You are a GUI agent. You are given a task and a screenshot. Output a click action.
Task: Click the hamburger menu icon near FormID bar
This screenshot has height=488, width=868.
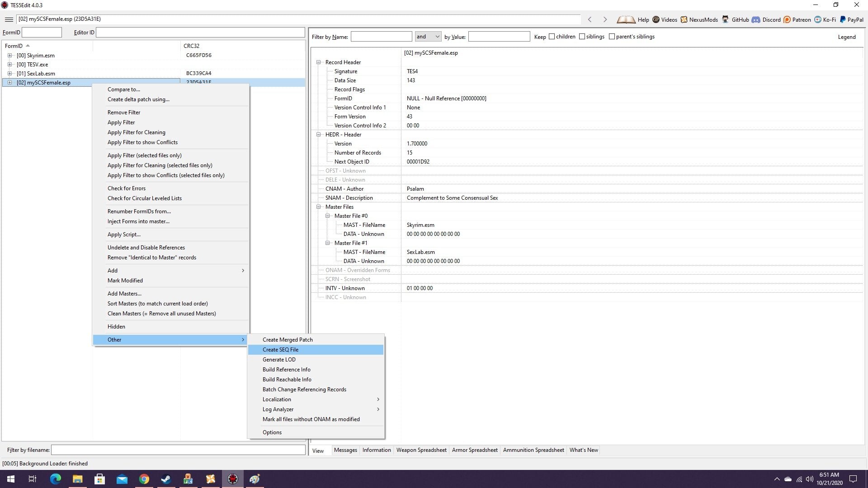9,19
